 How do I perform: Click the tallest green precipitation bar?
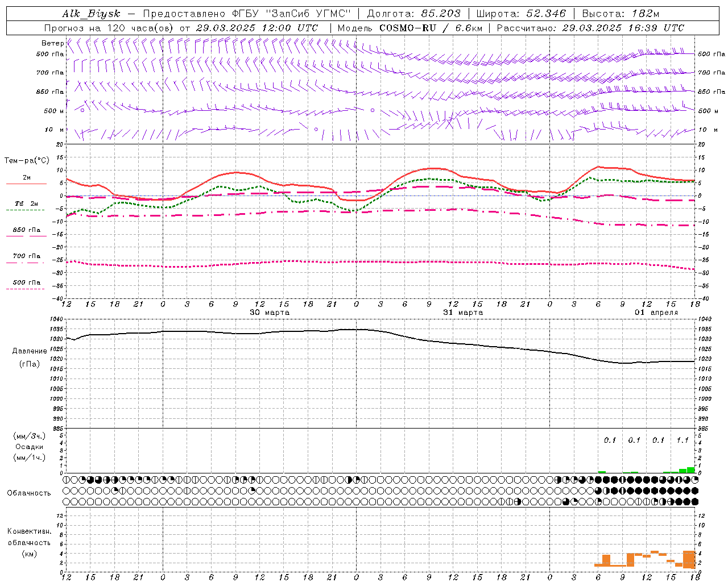tap(690, 470)
